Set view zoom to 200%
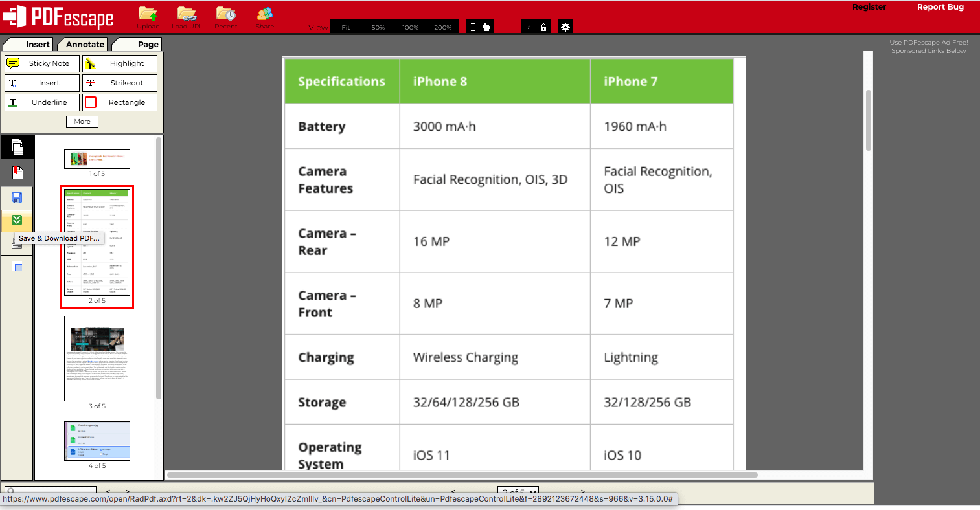 click(443, 27)
